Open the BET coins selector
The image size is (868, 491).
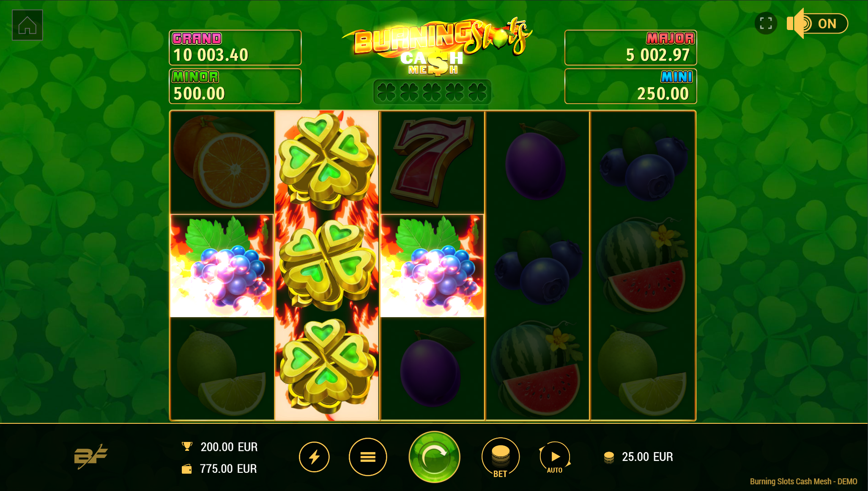pyautogui.click(x=501, y=458)
